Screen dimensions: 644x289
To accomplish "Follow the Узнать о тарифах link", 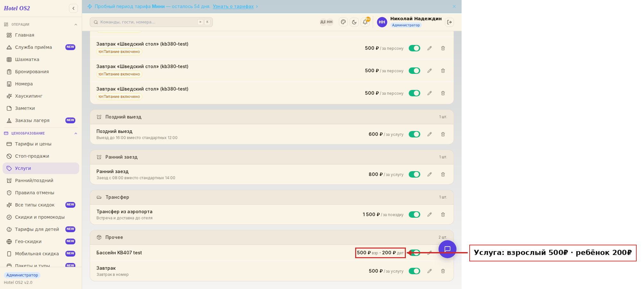I will click(233, 6).
